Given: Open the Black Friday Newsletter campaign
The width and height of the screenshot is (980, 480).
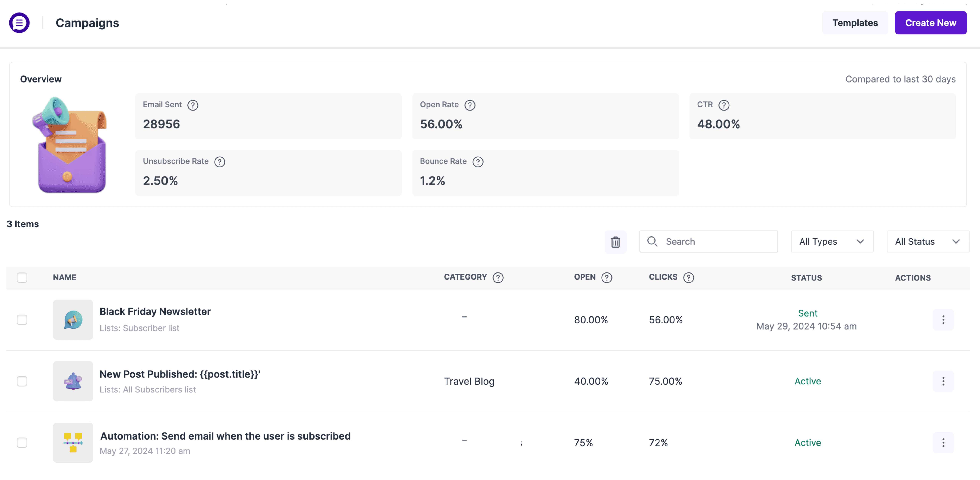Looking at the screenshot, I should [x=155, y=312].
